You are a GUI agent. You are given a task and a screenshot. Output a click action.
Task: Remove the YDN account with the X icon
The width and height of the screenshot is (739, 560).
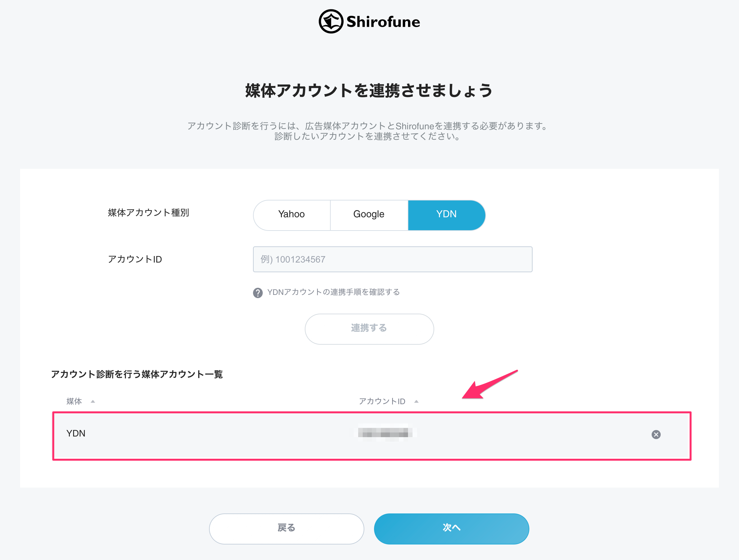click(x=656, y=435)
